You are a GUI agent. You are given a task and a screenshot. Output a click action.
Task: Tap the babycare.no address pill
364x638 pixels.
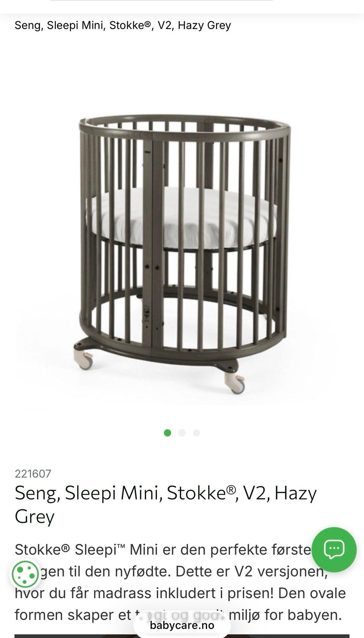182,625
